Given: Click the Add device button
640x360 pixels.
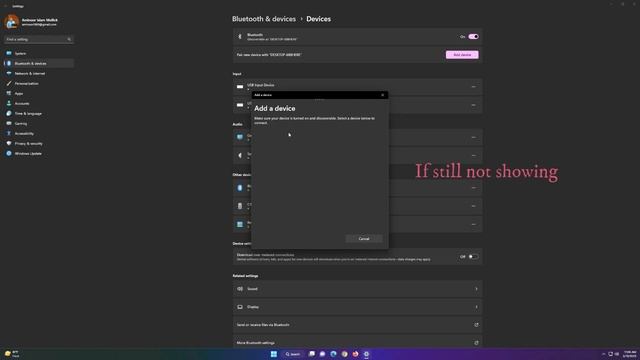Looking at the screenshot, I should click(x=462, y=55).
